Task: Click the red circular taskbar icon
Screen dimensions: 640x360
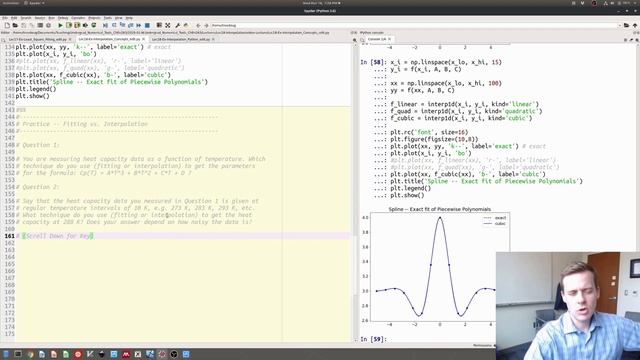Action: [x=78, y=354]
